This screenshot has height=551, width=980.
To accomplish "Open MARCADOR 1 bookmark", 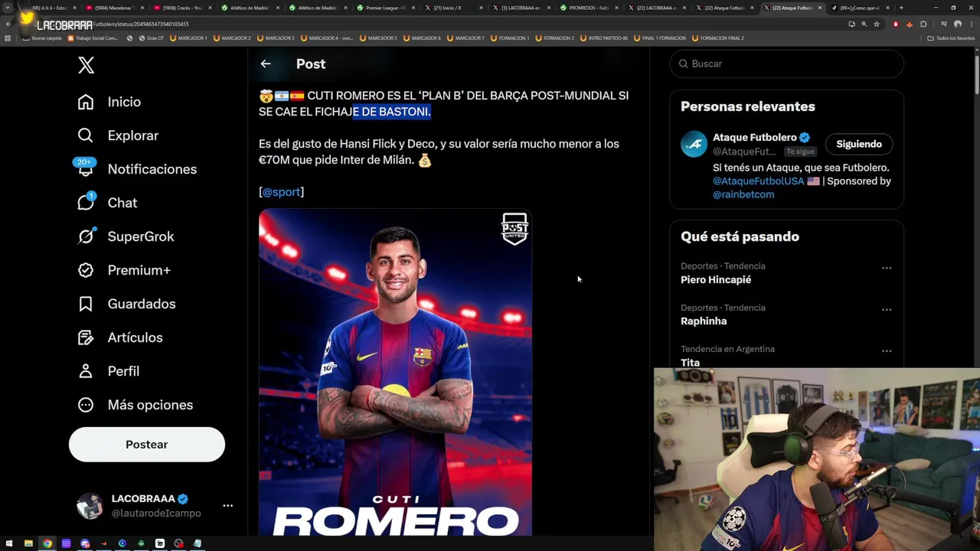I will click(x=188, y=37).
